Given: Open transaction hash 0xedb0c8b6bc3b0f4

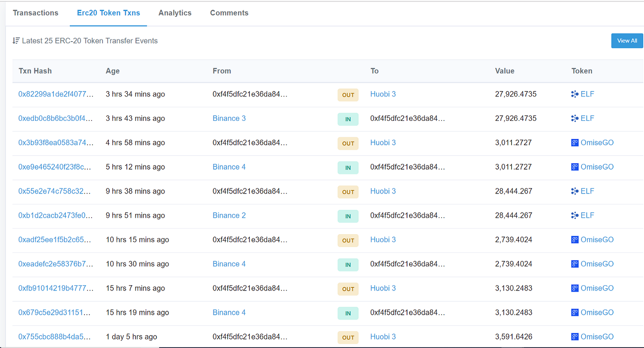Looking at the screenshot, I should tap(56, 118).
